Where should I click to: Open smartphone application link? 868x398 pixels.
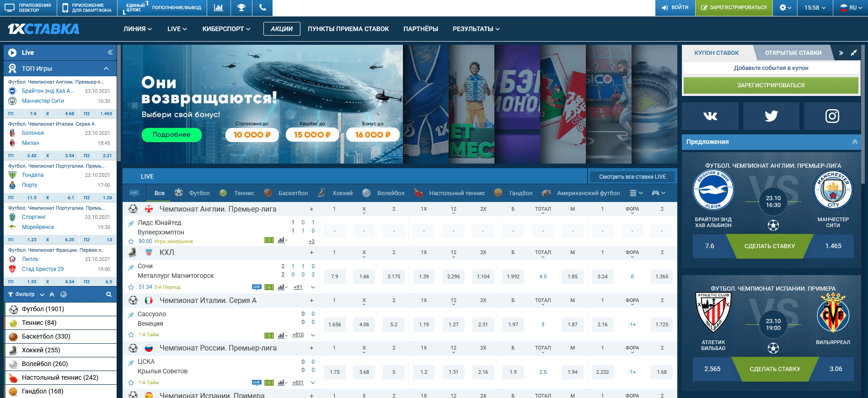point(87,8)
